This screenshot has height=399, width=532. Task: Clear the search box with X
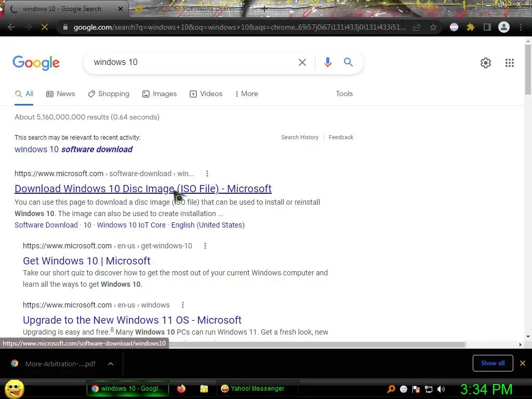pos(302,62)
